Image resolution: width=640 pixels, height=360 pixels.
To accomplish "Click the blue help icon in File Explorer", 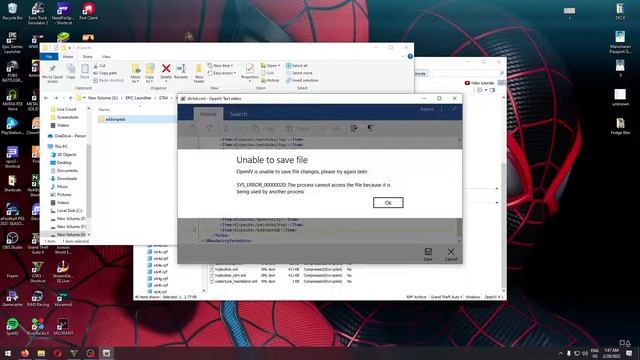I will (410, 56).
